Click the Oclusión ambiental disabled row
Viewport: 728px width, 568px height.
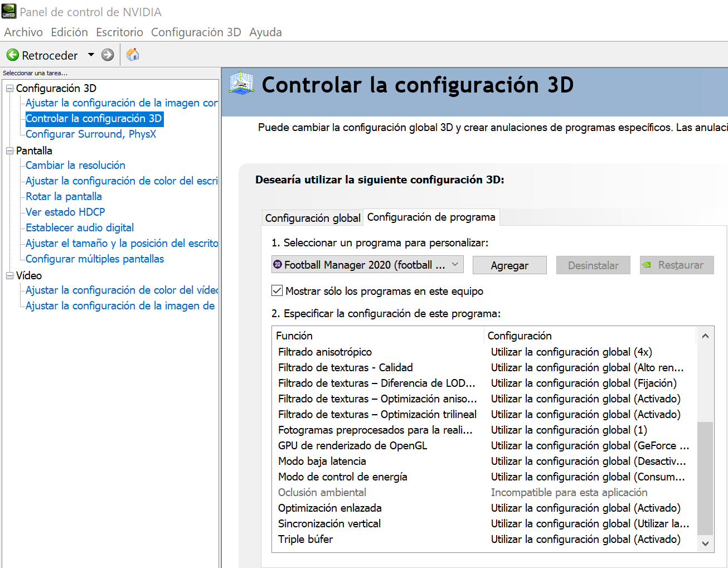tap(484, 492)
